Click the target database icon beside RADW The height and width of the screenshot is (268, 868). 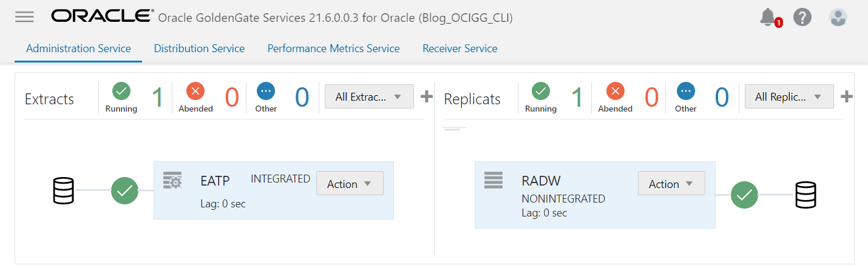point(805,195)
